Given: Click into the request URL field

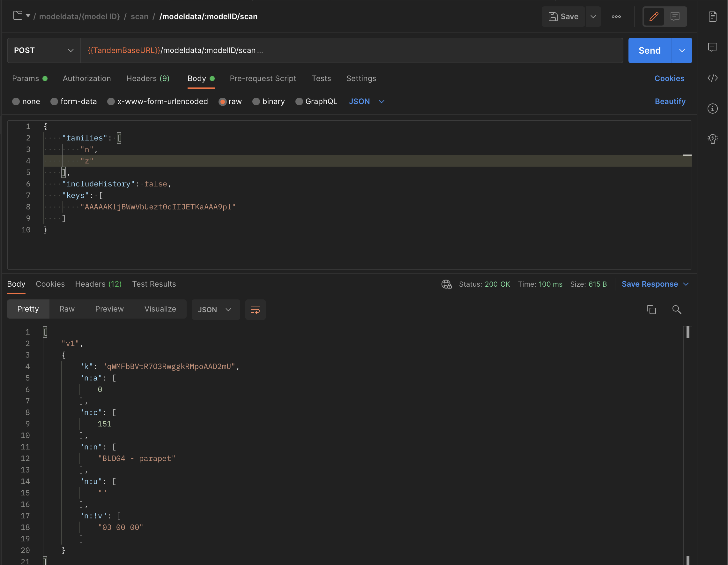Looking at the screenshot, I should [352, 50].
